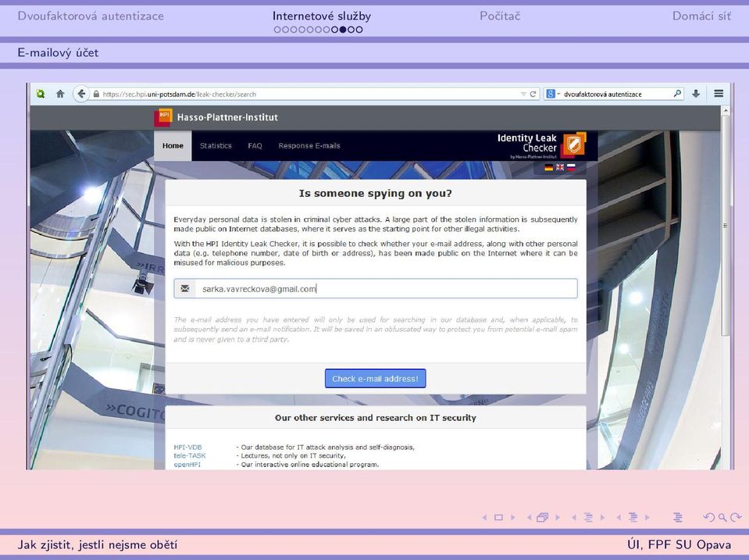Jump to section Dvoufaktorová autentizace
Viewport: 749px width, 560px height.
pyautogui.click(x=91, y=16)
